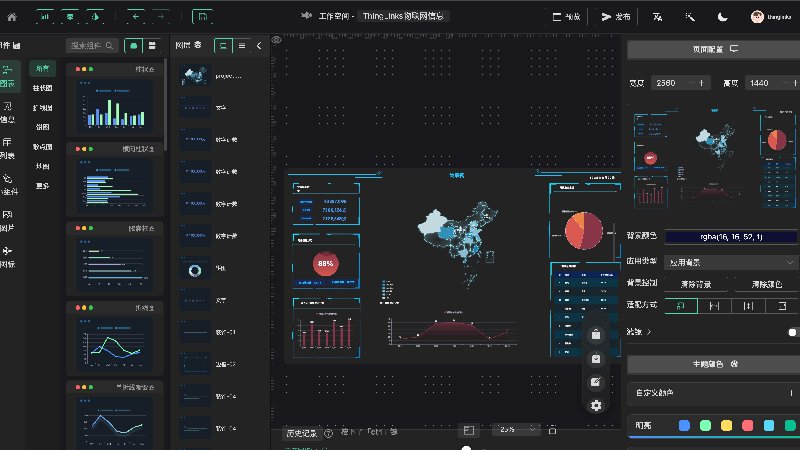The width and height of the screenshot is (800, 450).
Task: Toggle the details panel icon in toolbar
Action: [95, 17]
